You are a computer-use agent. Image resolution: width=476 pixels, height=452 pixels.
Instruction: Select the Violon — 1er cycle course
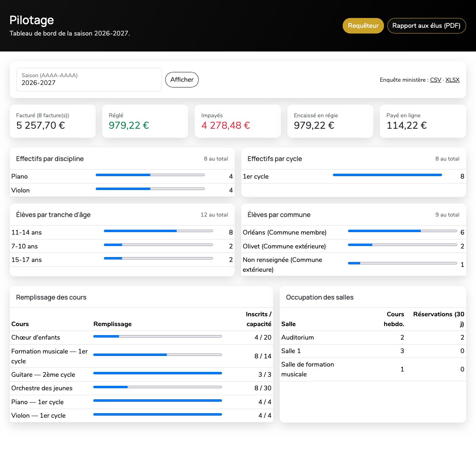[38, 416]
